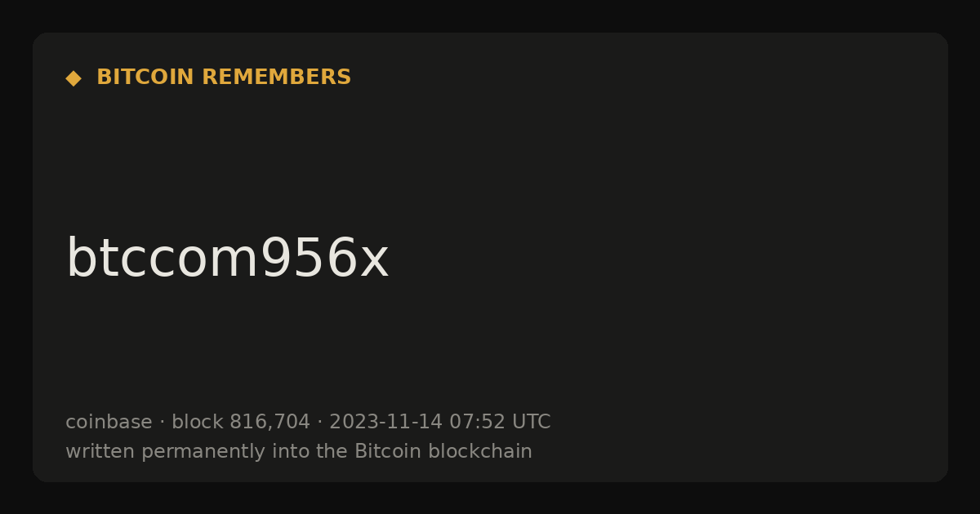The image size is (980, 514).
Task: Click the UTC timezone label
Action: tap(531, 422)
